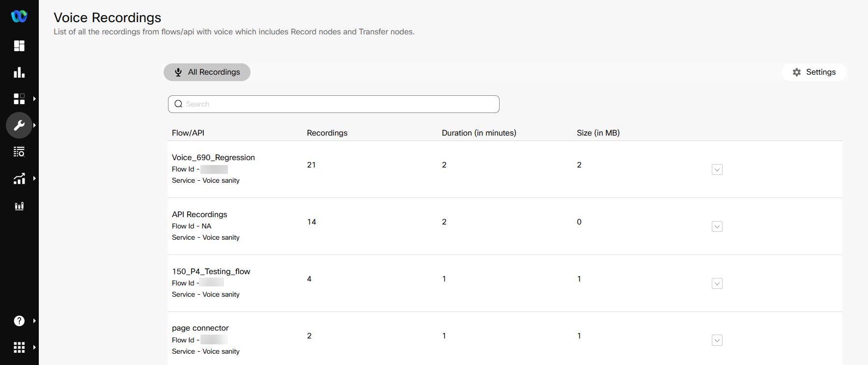Select the API Recordings flow name
The height and width of the screenshot is (365, 868).
[199, 215]
